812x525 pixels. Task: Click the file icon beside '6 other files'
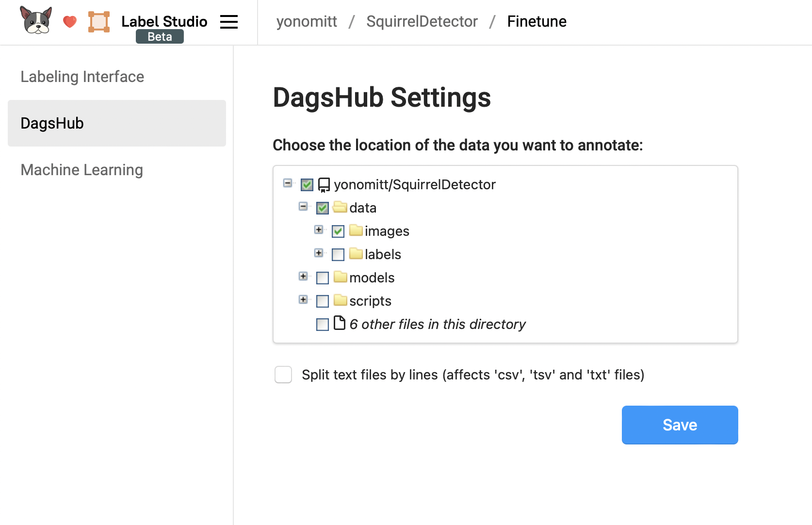340,324
